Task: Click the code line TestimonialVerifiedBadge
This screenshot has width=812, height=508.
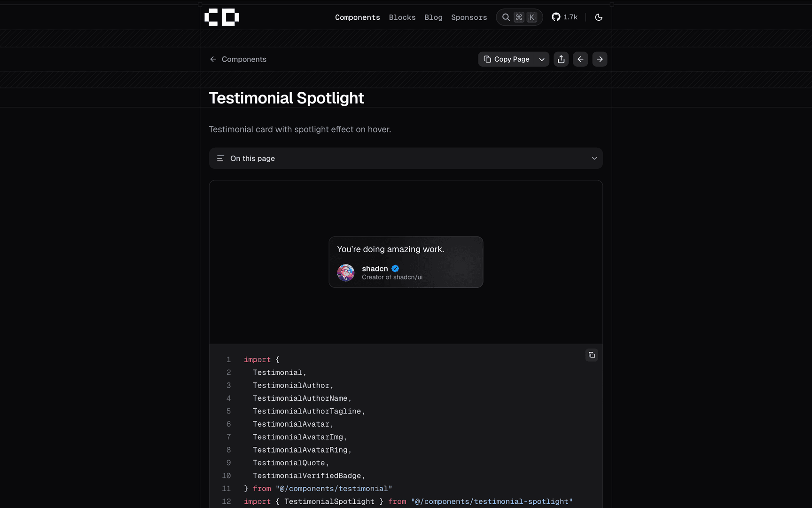Action: (309, 476)
